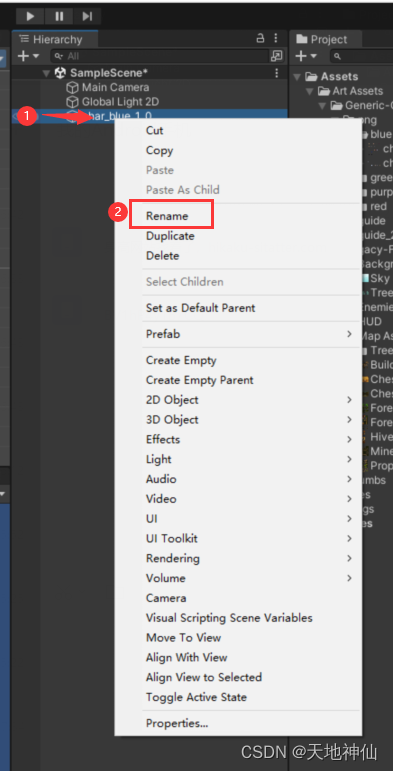Collapse the Assets folder arrow
The width and height of the screenshot is (393, 771).
click(297, 77)
